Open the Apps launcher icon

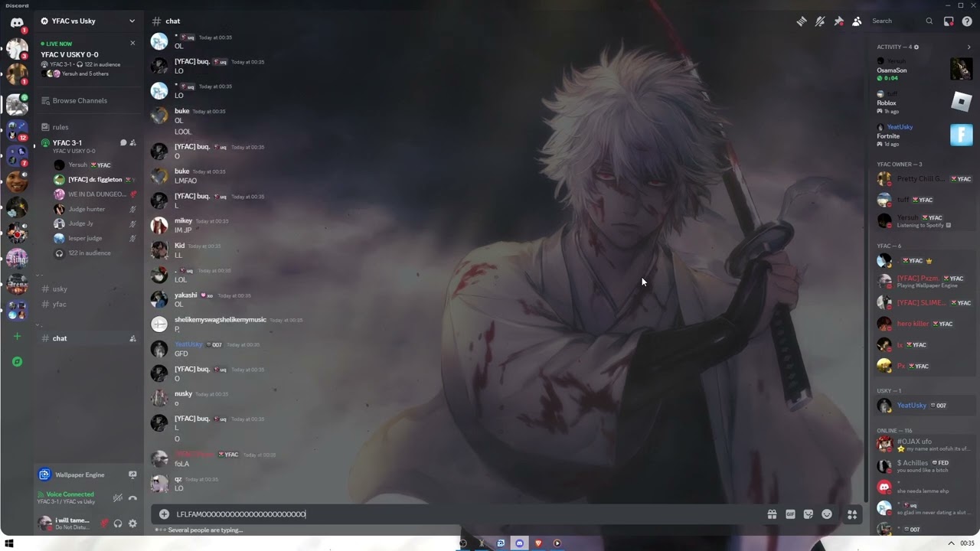pyautogui.click(x=851, y=514)
